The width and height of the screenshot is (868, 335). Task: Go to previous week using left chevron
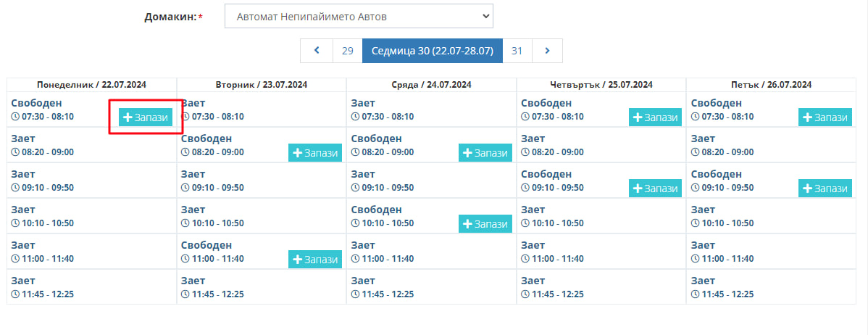point(317,51)
